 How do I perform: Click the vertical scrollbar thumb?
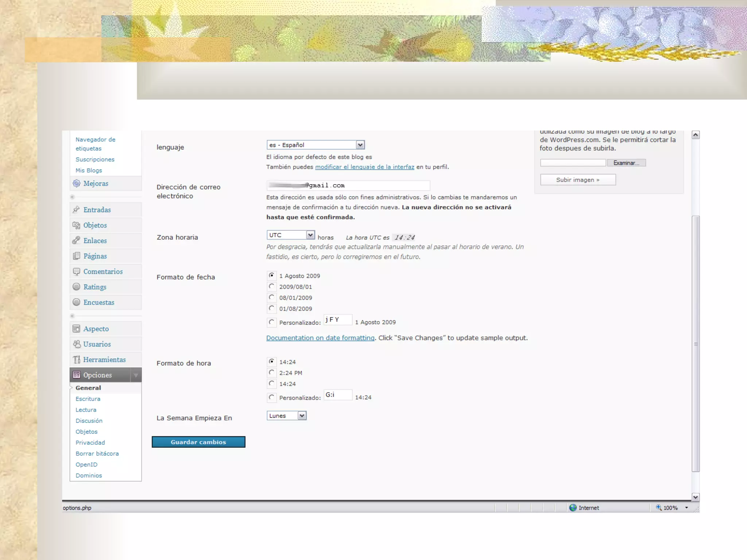tap(696, 343)
